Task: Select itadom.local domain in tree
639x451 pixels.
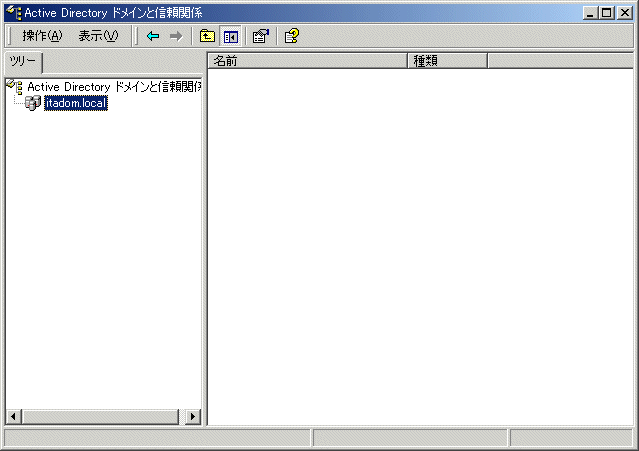Action: tap(76, 103)
